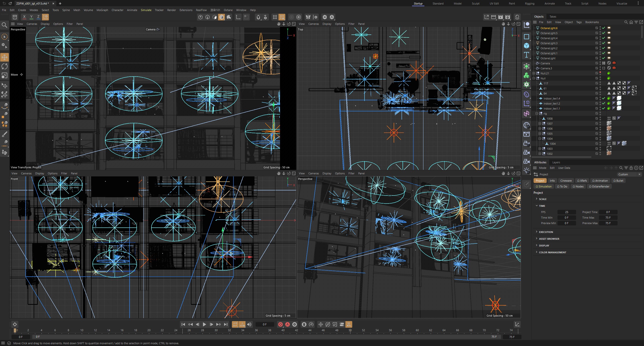Toggle Autokeying in the timeline bar
644x346 pixels.
(x=287, y=324)
